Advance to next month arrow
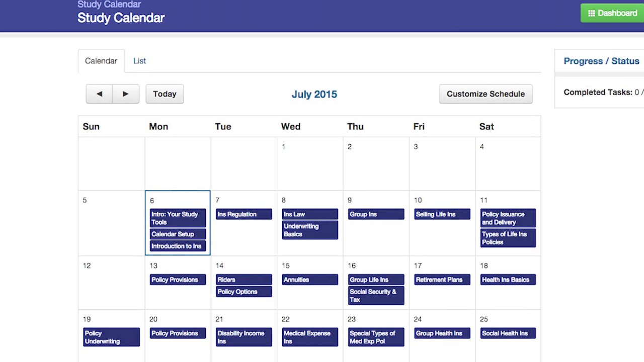Screen dimensions: 644x362 pos(125,94)
